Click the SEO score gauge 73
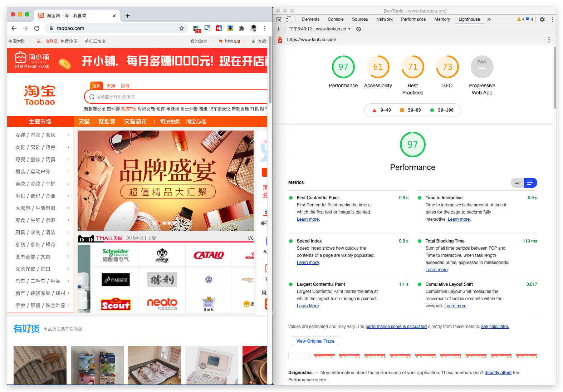The width and height of the screenshot is (563, 392). click(x=447, y=67)
